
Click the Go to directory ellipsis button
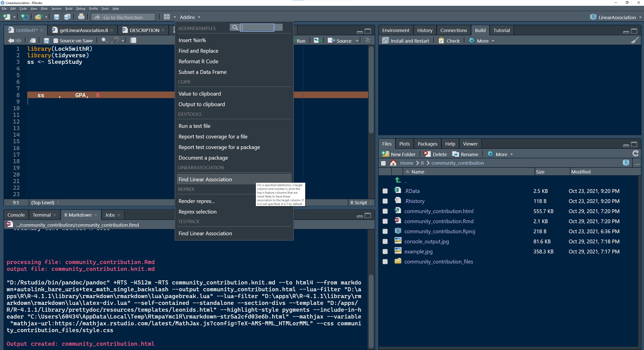coord(637,163)
